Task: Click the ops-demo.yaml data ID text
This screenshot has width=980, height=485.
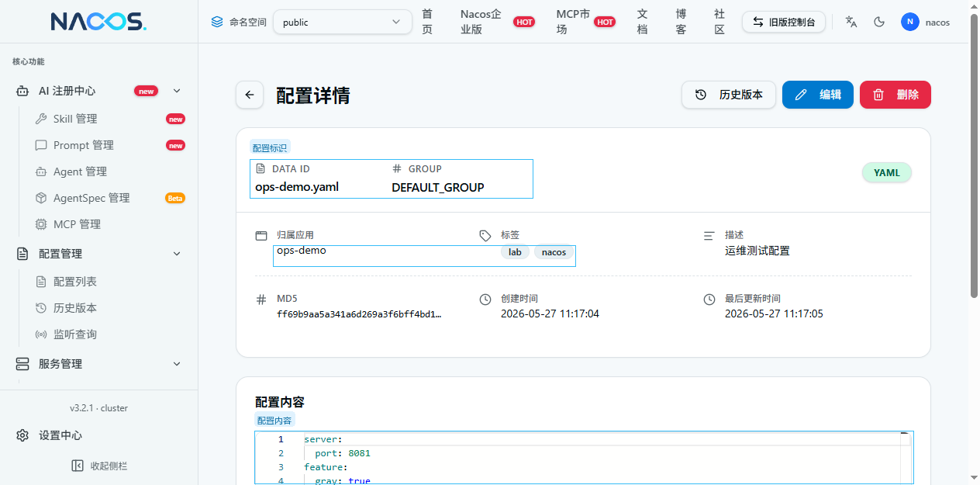Action: coord(297,187)
